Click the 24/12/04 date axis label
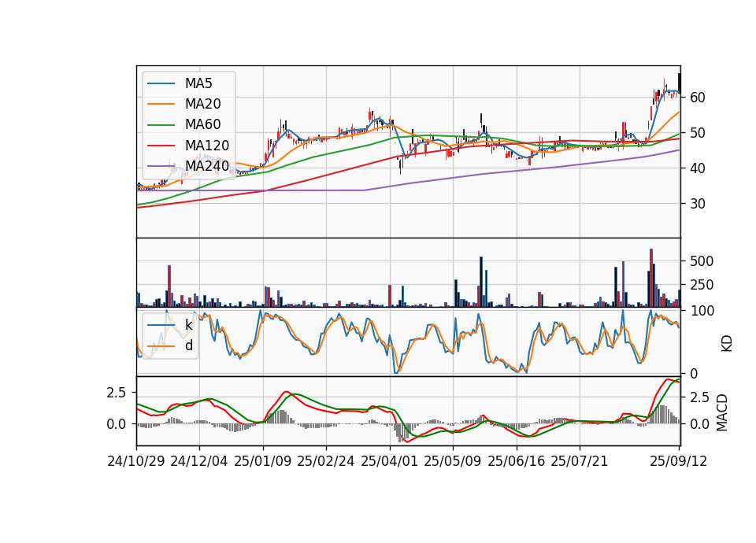This screenshot has width=756, height=543. [x=199, y=461]
